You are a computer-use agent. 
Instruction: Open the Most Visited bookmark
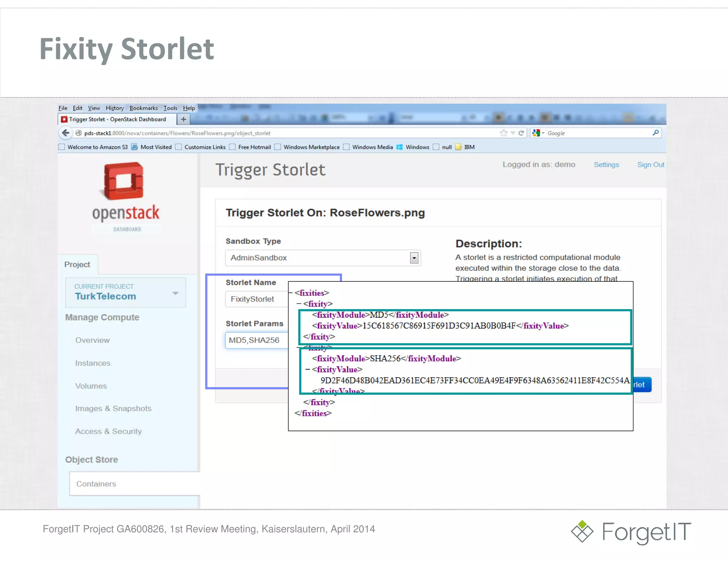pyautogui.click(x=152, y=147)
